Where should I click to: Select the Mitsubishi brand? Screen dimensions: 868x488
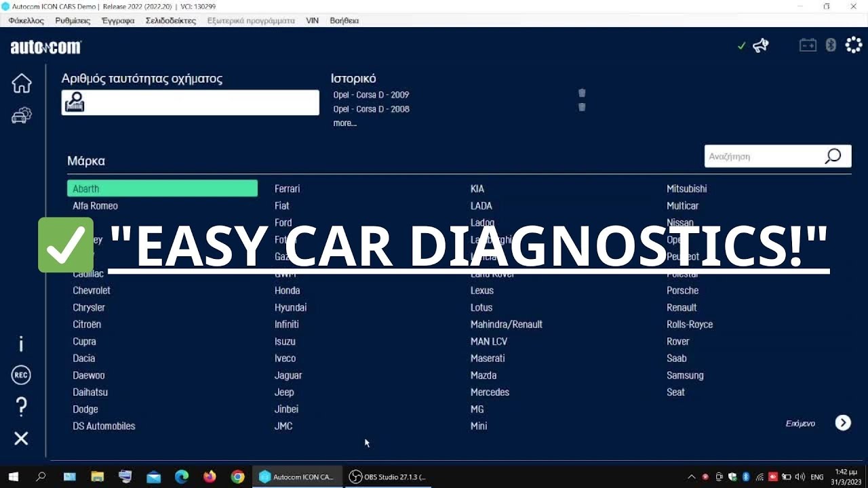686,188
